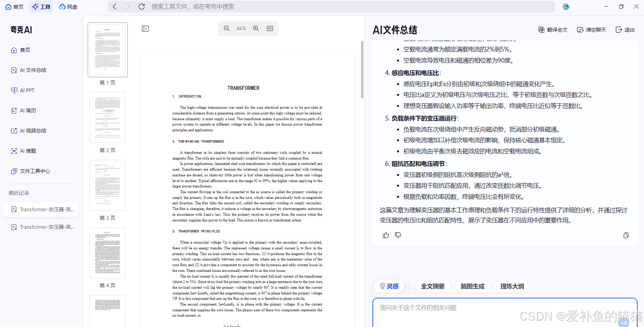Click 清空聊天 button
The width and height of the screenshot is (644, 327).
pyautogui.click(x=592, y=30)
